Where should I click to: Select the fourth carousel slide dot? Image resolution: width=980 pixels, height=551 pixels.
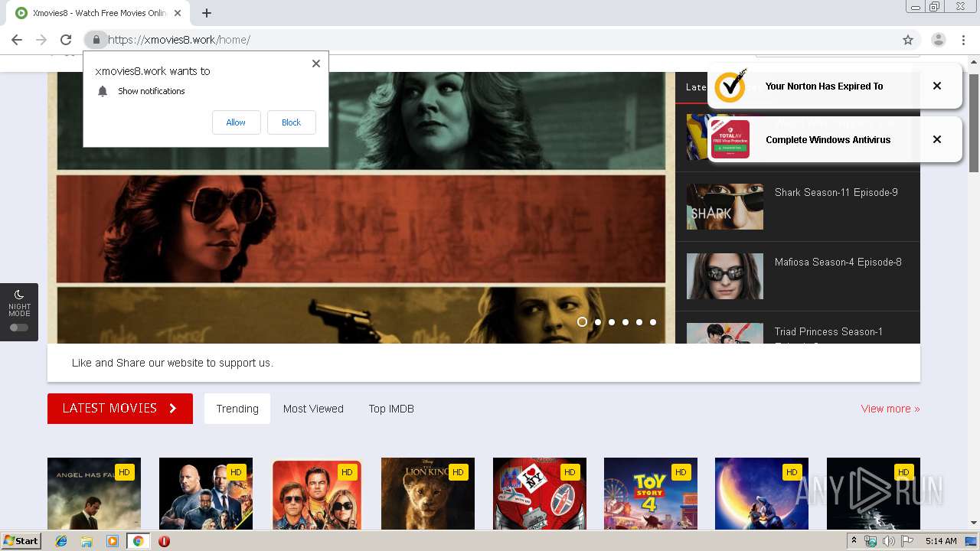[626, 322]
